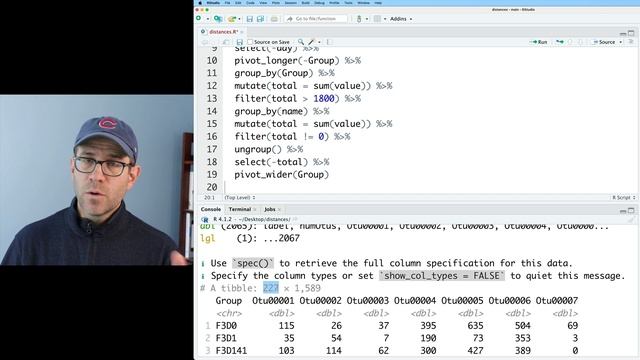Open the (Top Level) scope selector
Viewport: 640px width, 360px height.
[240, 198]
